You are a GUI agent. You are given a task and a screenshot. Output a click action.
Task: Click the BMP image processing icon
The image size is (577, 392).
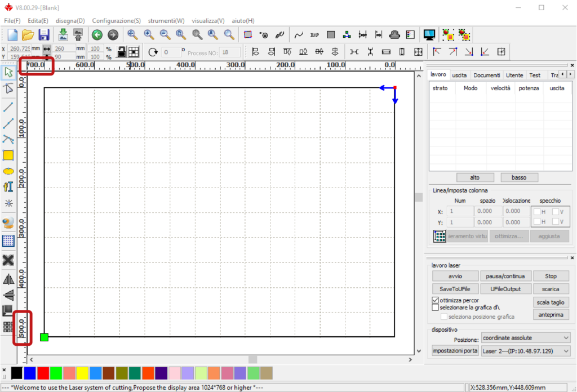tap(314, 35)
